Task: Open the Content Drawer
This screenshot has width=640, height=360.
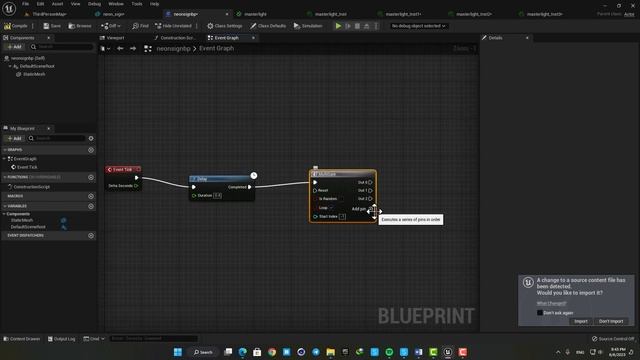Action: tap(22, 339)
